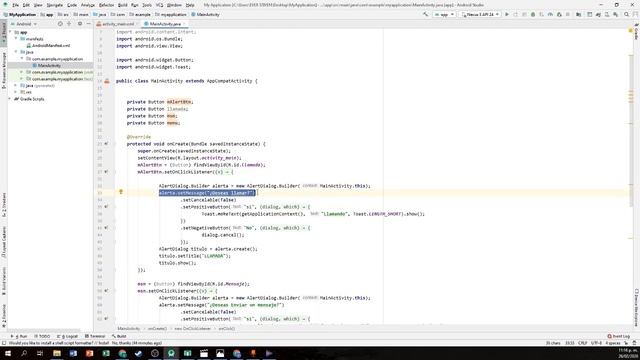
Task: Toggle the Build Variants side tab
Action: click(4, 281)
